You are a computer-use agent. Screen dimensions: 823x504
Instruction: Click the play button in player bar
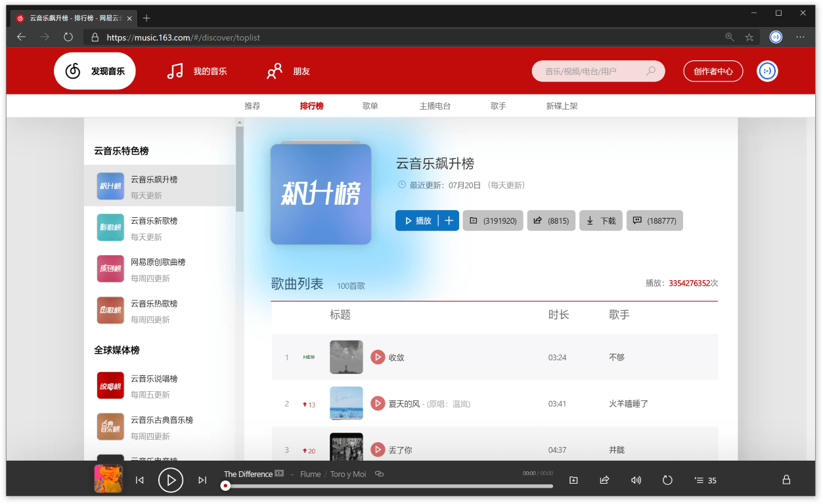[171, 480]
